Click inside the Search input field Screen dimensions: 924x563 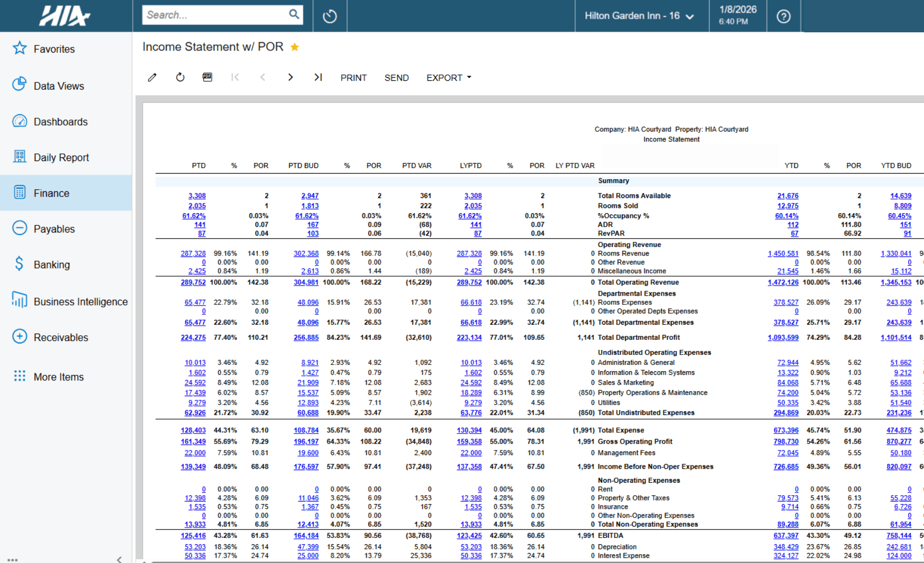pyautogui.click(x=214, y=15)
